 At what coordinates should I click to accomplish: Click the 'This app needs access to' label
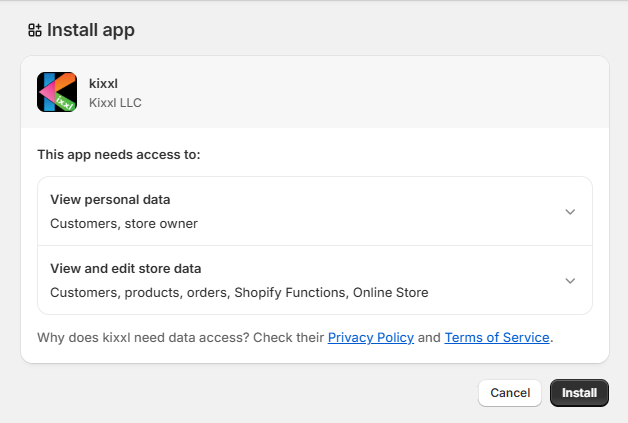118,155
